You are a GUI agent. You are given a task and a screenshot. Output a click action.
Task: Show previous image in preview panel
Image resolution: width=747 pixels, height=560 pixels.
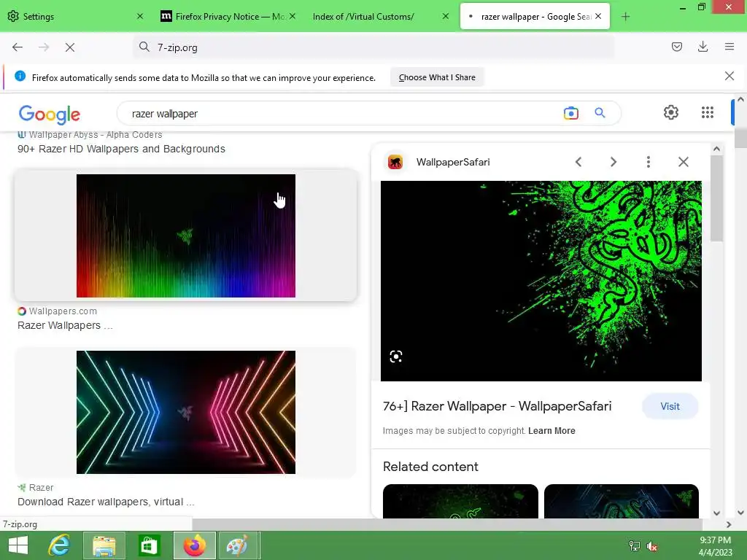click(578, 162)
